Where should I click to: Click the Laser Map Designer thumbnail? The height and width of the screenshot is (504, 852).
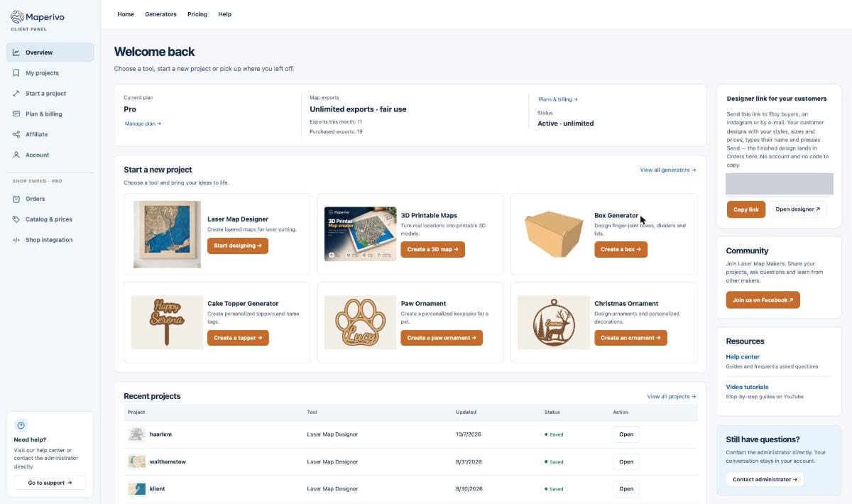tap(167, 234)
